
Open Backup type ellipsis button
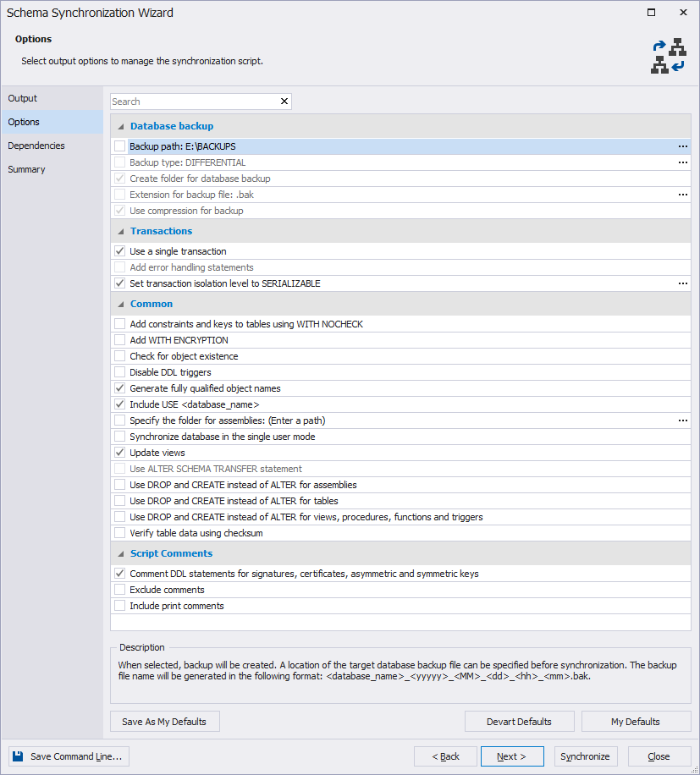[x=683, y=162]
